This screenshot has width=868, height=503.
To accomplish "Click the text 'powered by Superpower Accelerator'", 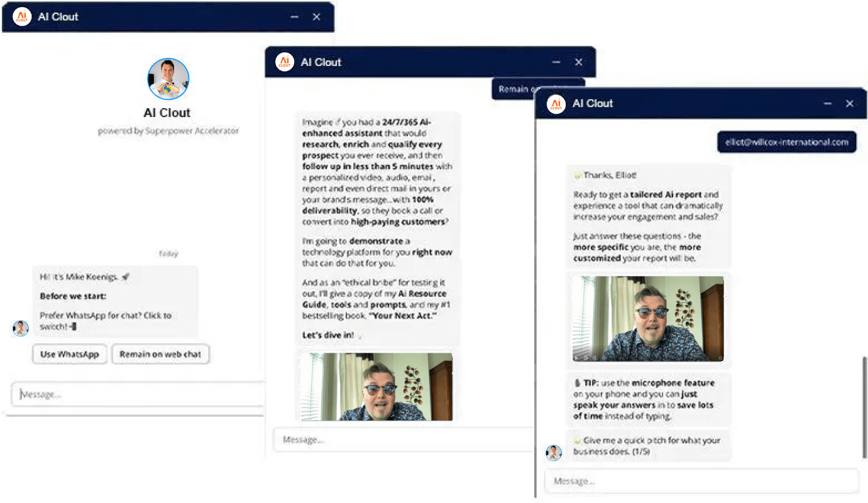I will (x=168, y=131).
